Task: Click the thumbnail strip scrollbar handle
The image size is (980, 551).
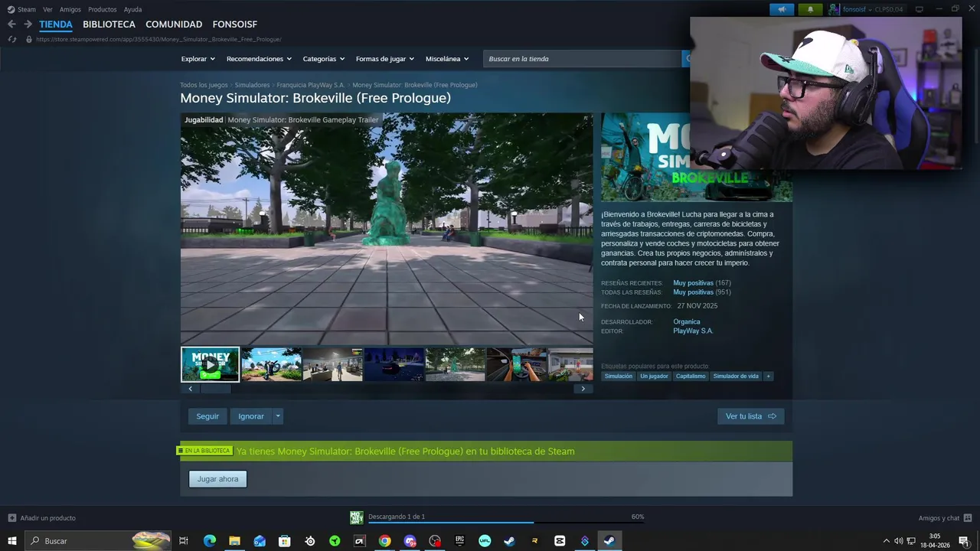Action: (x=215, y=389)
